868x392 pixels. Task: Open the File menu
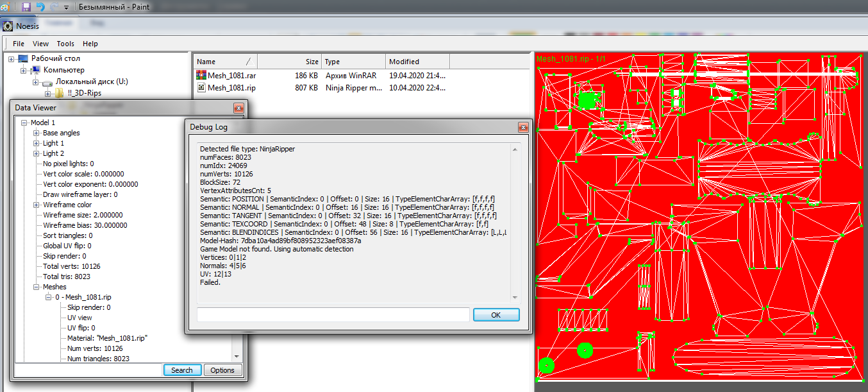pyautogui.click(x=19, y=44)
